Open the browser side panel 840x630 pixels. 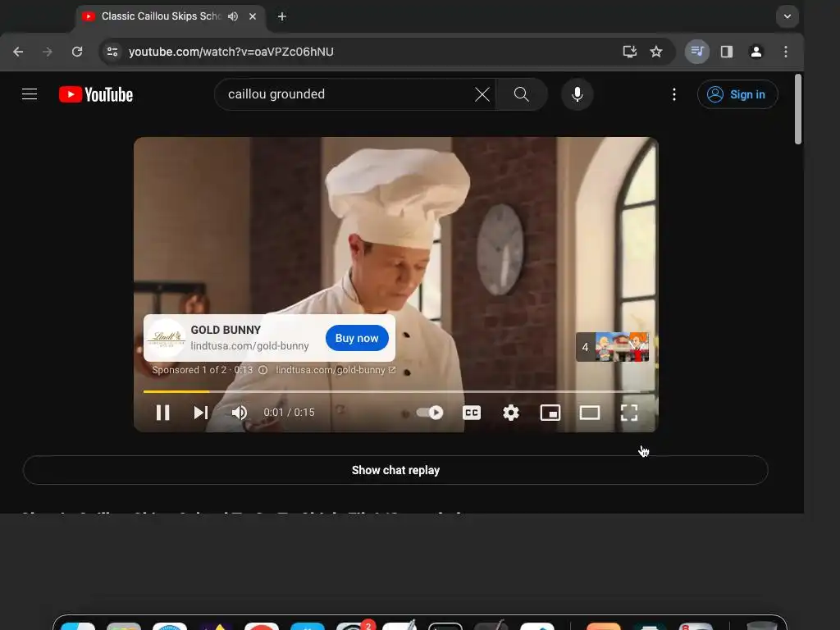[x=727, y=52]
